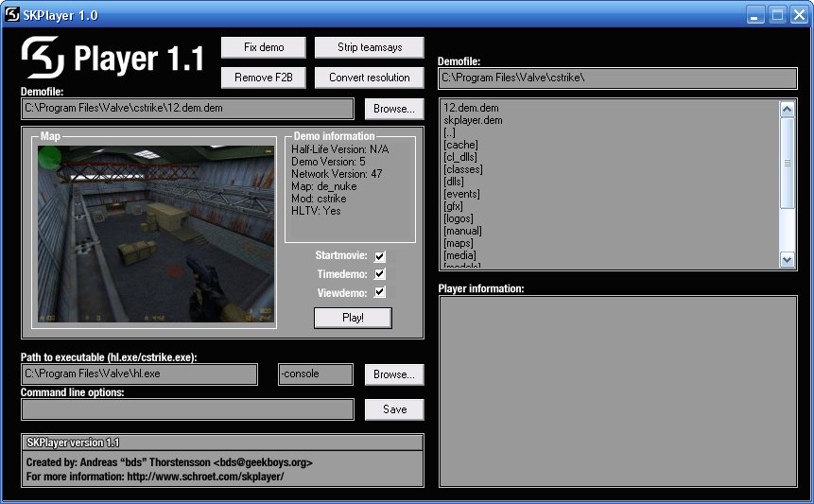Click Strip teamsays button
Screen dimensions: 814x504
(370, 48)
